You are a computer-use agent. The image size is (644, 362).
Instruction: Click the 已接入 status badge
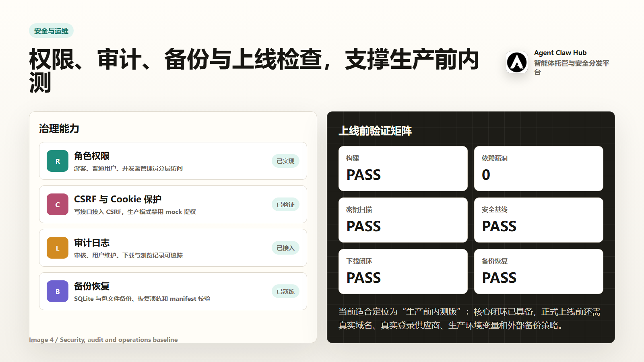click(x=285, y=248)
